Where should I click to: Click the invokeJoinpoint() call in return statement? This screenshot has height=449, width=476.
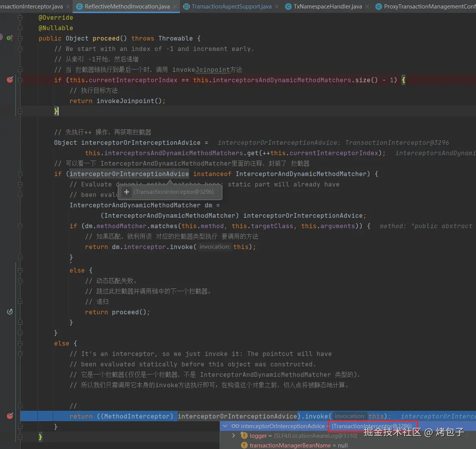click(129, 101)
